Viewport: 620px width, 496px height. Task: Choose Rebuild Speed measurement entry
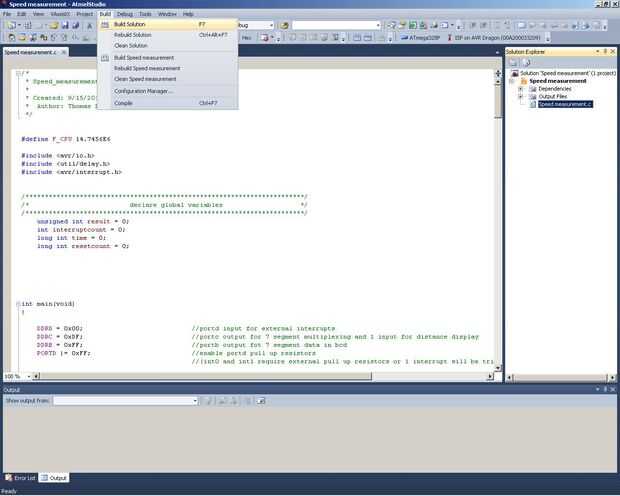coord(168,68)
